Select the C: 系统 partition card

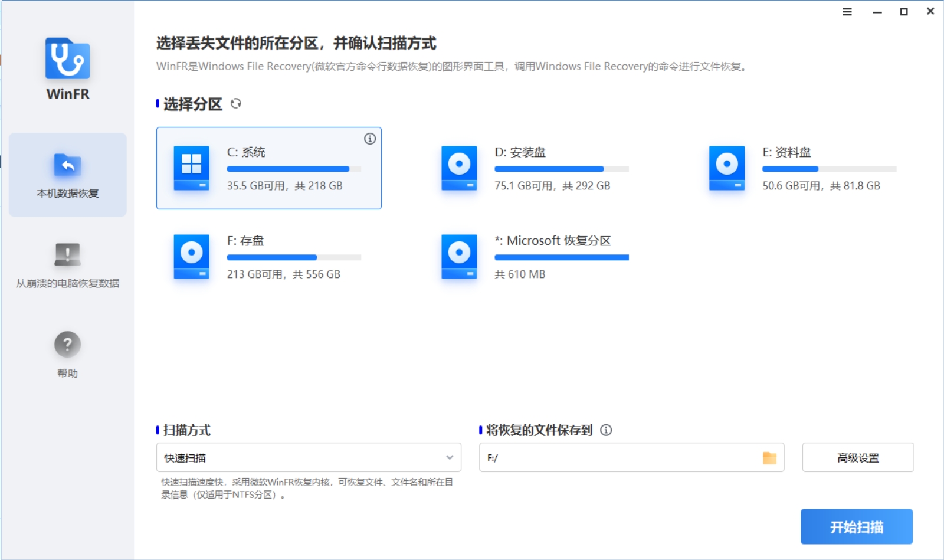pyautogui.click(x=269, y=168)
